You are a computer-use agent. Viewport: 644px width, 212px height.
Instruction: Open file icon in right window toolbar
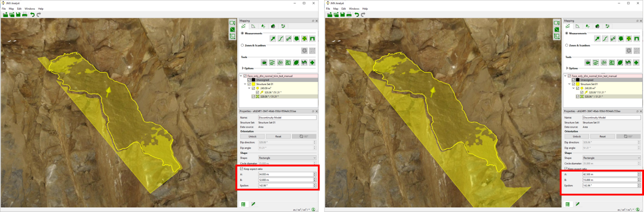tap(330, 14)
